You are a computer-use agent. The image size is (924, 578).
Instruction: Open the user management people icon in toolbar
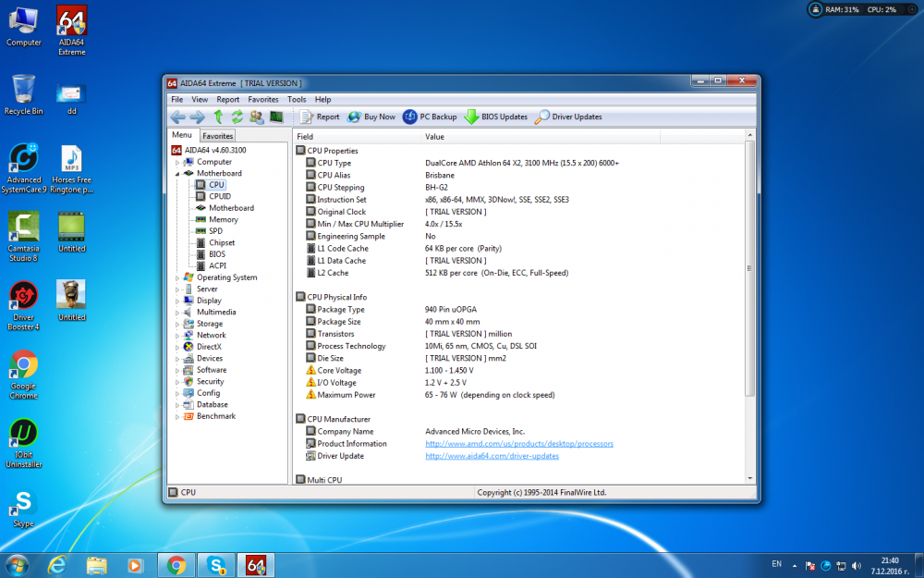click(256, 117)
